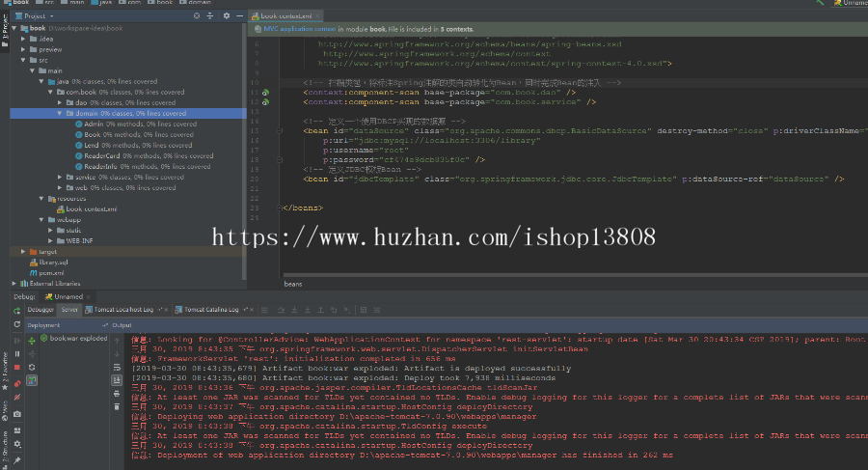Image resolution: width=868 pixels, height=470 pixels.
Task: Toggle the Pin Tab icon
Action: pyautogui.click(x=17, y=460)
